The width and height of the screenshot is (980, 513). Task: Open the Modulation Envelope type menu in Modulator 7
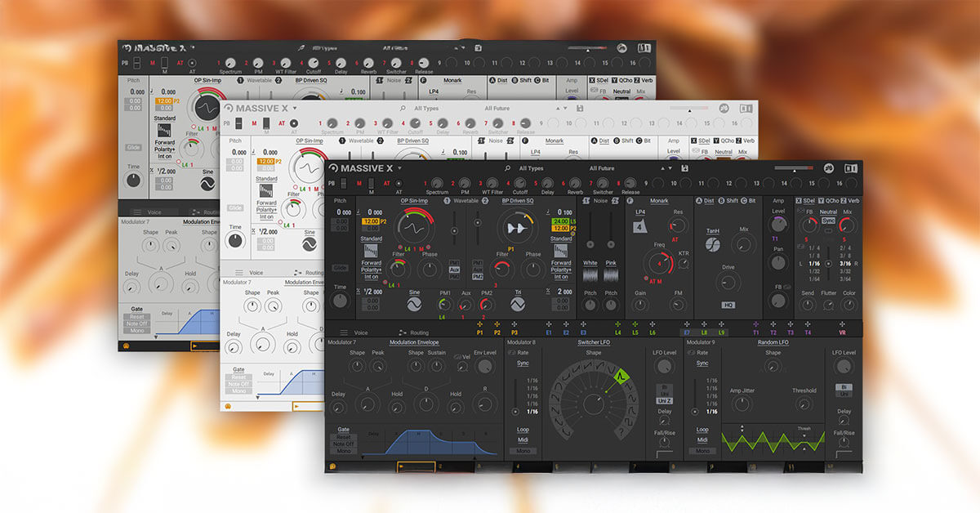coord(414,342)
